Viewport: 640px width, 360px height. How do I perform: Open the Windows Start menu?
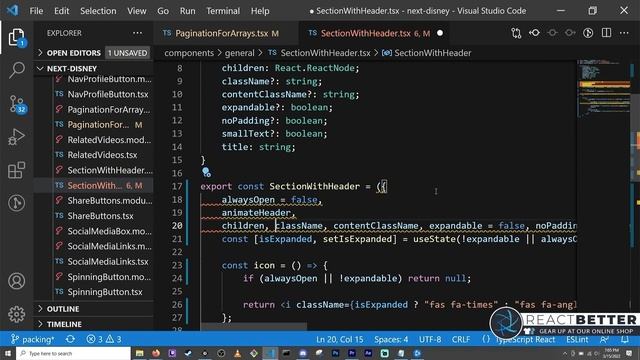click(x=7, y=353)
